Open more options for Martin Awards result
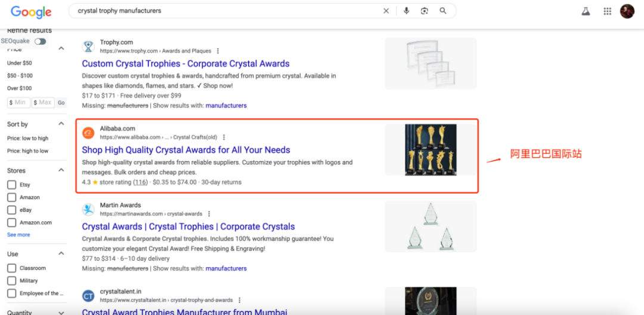 click(209, 214)
